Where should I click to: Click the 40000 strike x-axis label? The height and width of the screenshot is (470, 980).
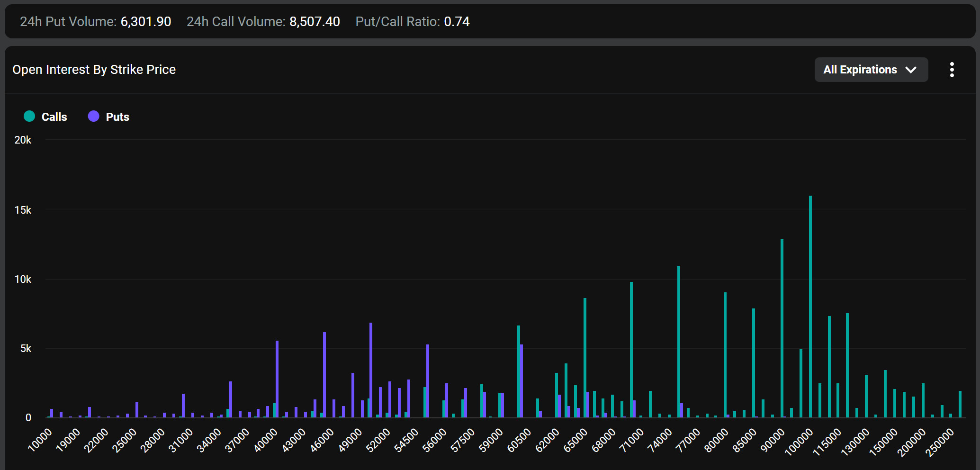(266, 440)
